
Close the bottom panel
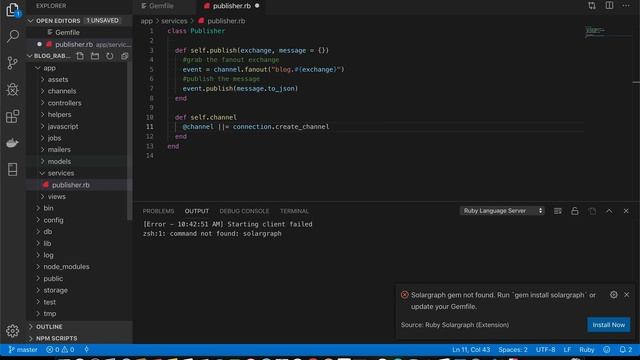626,211
